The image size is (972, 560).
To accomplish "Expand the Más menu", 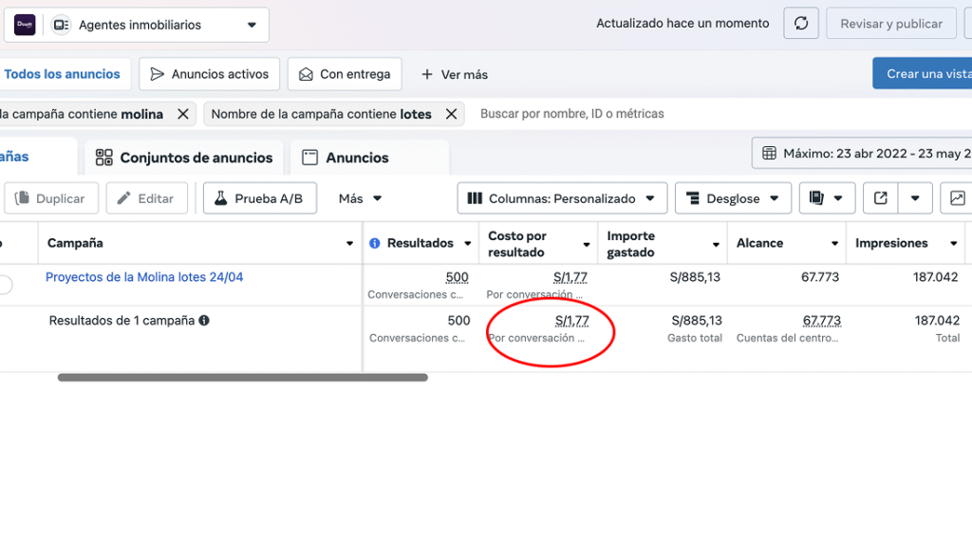I will point(361,198).
